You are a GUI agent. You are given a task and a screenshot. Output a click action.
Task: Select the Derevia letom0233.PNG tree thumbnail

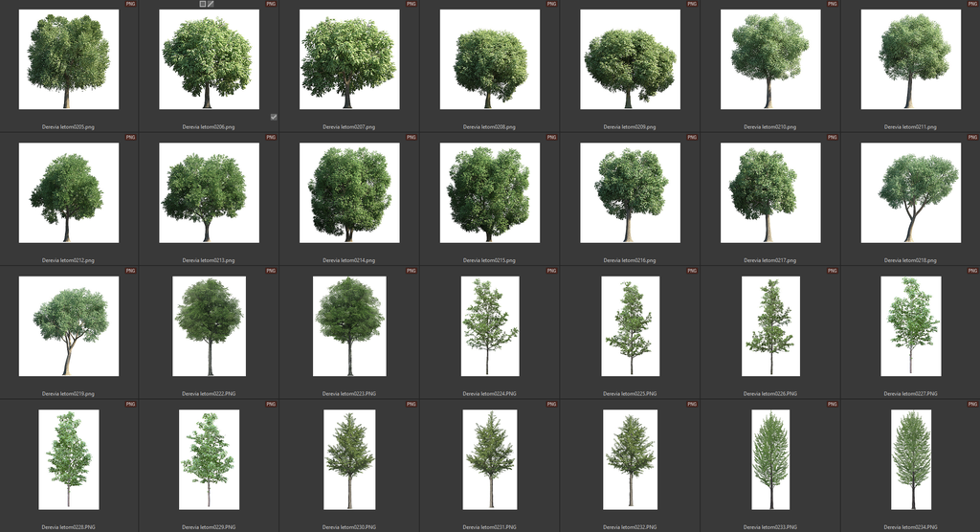pos(770,459)
